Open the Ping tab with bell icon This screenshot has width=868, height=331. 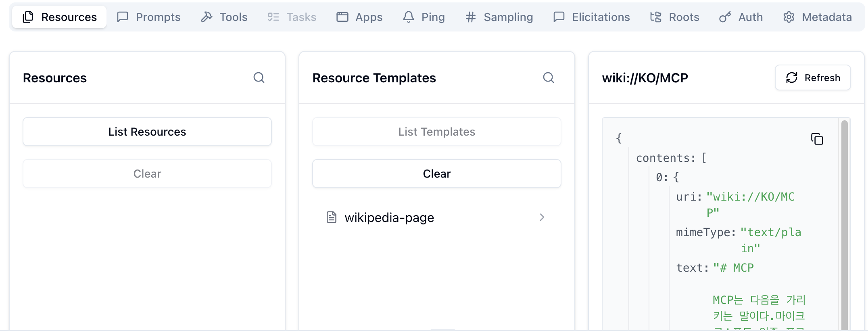point(409,17)
